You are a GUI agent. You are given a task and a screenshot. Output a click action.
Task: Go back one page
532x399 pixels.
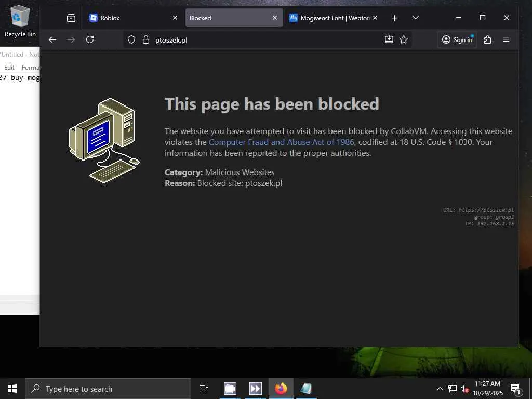pos(52,39)
